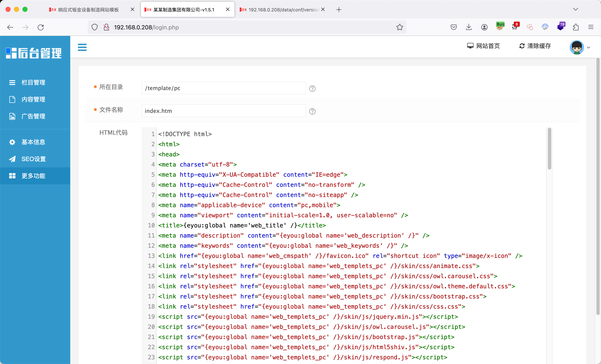Image resolution: width=601 pixels, height=364 pixels.
Task: Open the browser downloads icon
Action: 469,27
